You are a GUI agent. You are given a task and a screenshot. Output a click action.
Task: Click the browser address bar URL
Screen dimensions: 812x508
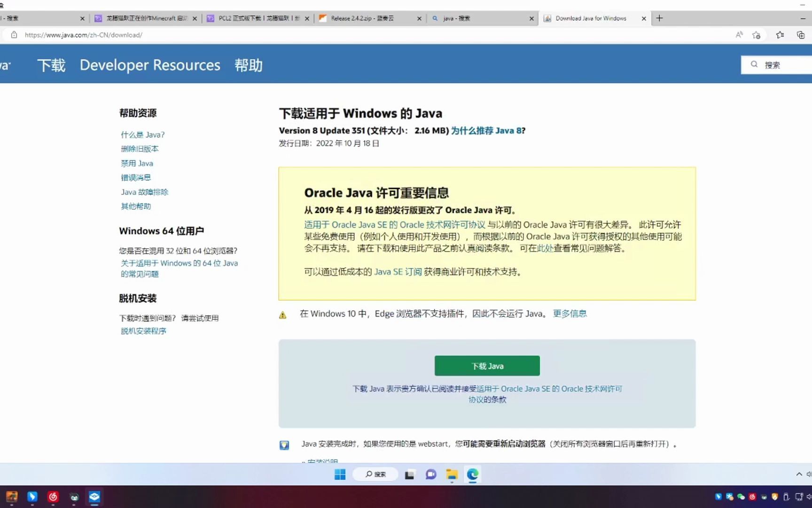pos(84,35)
